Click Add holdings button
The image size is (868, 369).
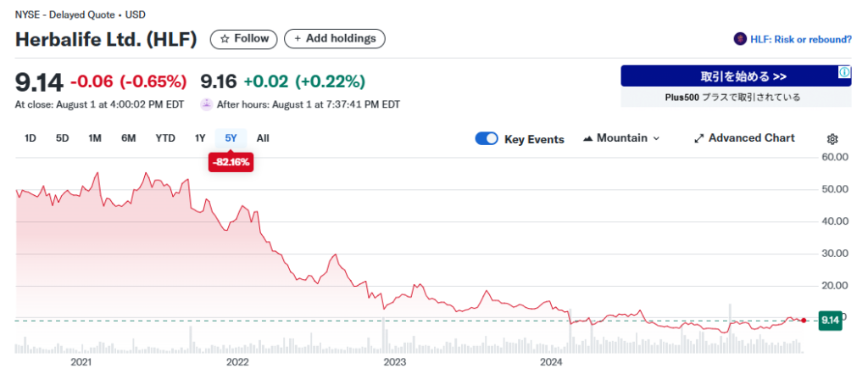pyautogui.click(x=334, y=39)
